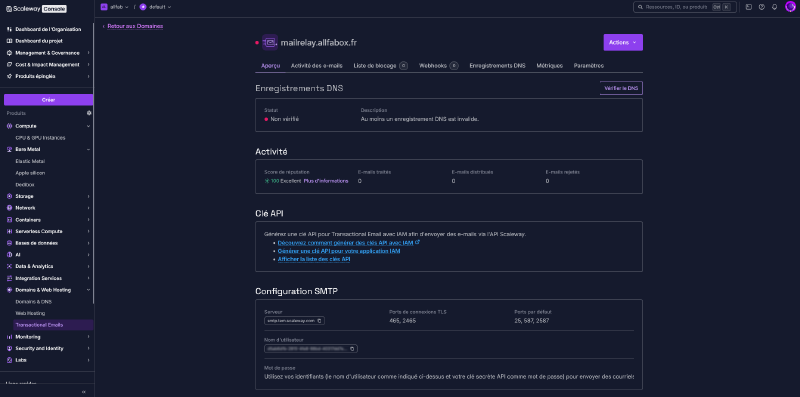This screenshot has height=397, width=800.
Task: Click the Compute section icon
Action: coord(10,126)
